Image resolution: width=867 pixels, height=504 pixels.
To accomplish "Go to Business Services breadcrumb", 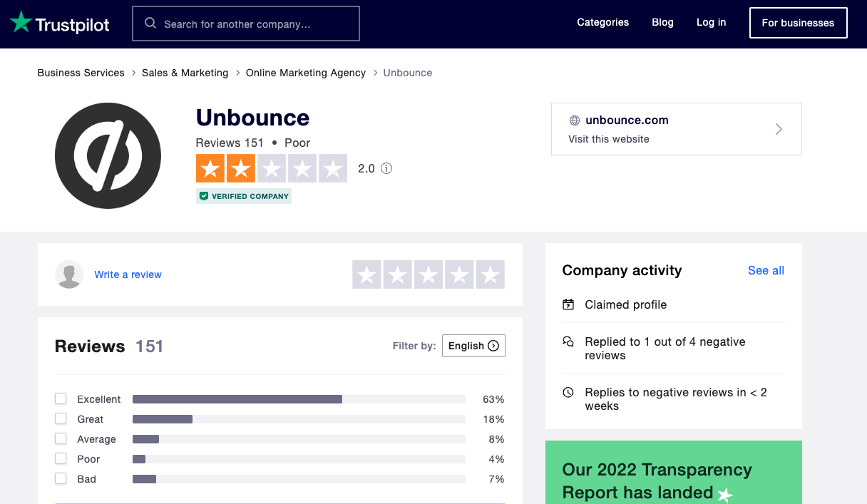I will point(81,73).
